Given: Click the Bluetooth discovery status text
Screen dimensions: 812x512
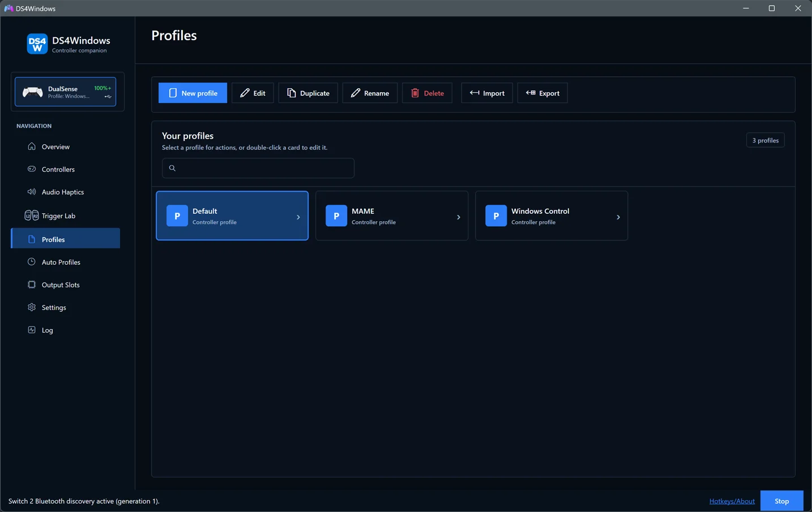Looking at the screenshot, I should pyautogui.click(x=84, y=501).
